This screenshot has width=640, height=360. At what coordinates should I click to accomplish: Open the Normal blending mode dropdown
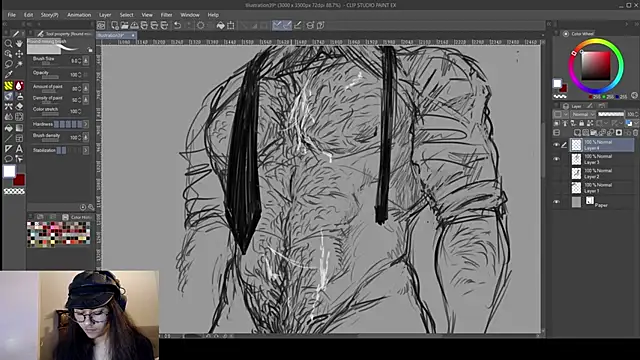(x=583, y=114)
